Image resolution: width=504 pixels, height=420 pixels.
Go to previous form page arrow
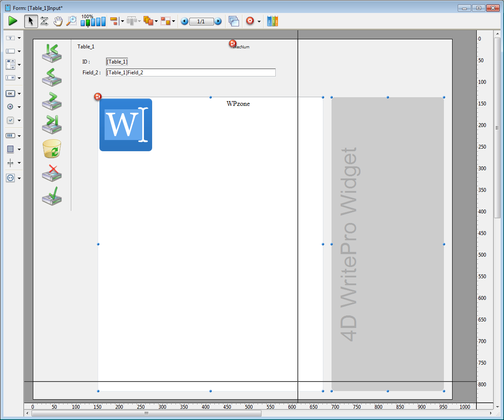tap(185, 21)
